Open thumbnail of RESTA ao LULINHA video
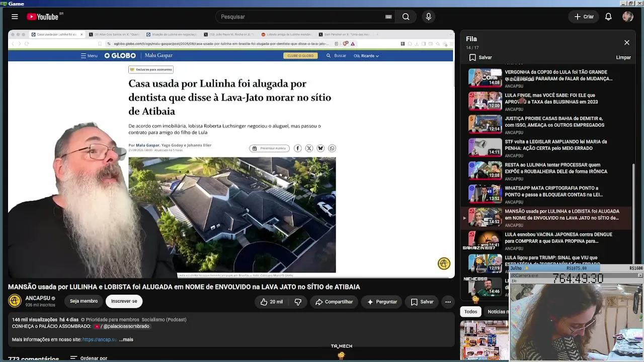644x362 pixels. [x=485, y=170]
